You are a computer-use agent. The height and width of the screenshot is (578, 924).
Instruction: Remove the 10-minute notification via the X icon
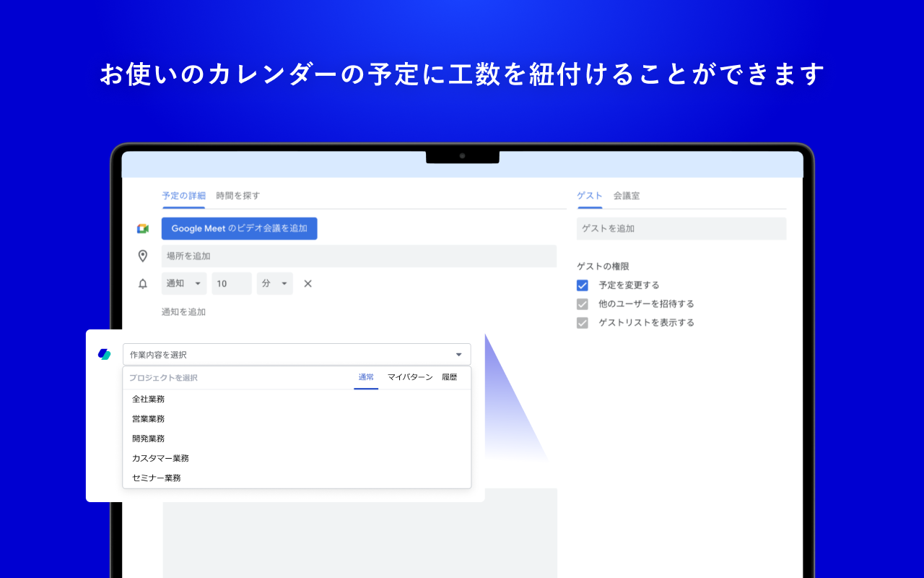coord(307,283)
